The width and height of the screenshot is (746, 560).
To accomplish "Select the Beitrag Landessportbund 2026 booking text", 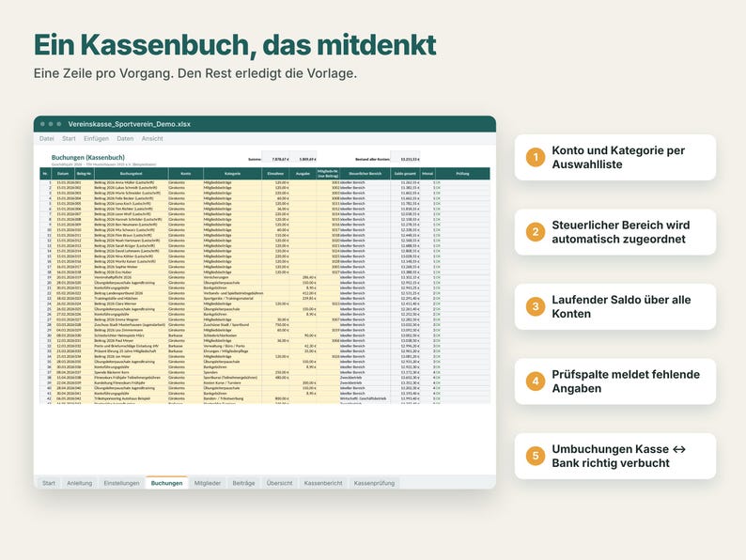I will click(118, 293).
